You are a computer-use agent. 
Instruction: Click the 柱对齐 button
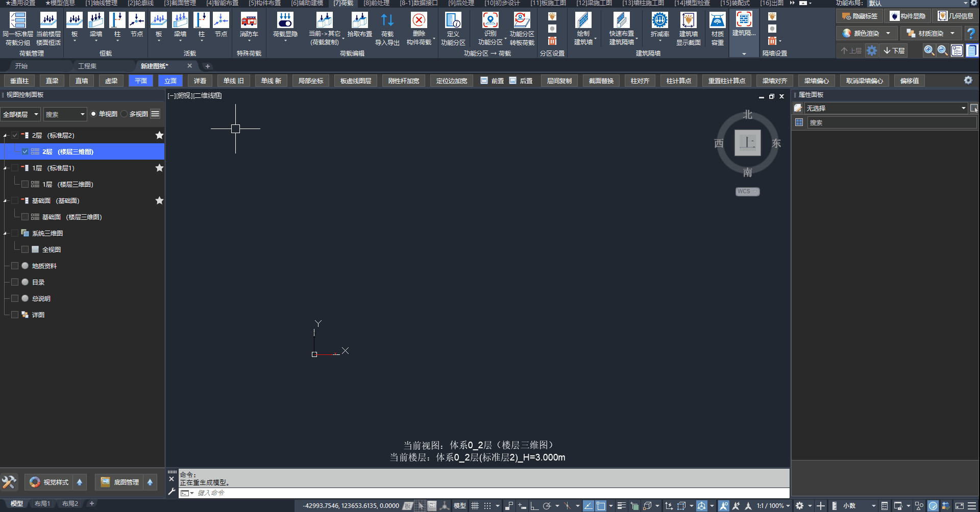pos(640,81)
